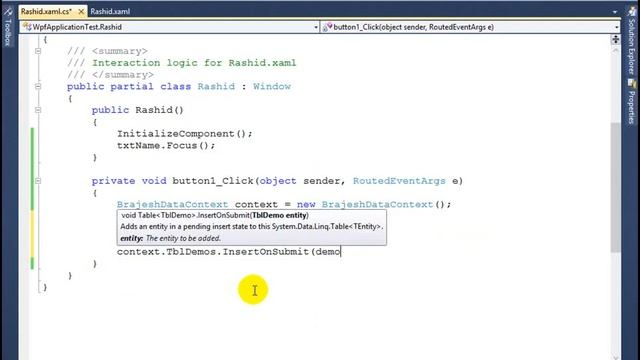Click the Toolbox wrench icon
640x360 pixels.
(8, 11)
